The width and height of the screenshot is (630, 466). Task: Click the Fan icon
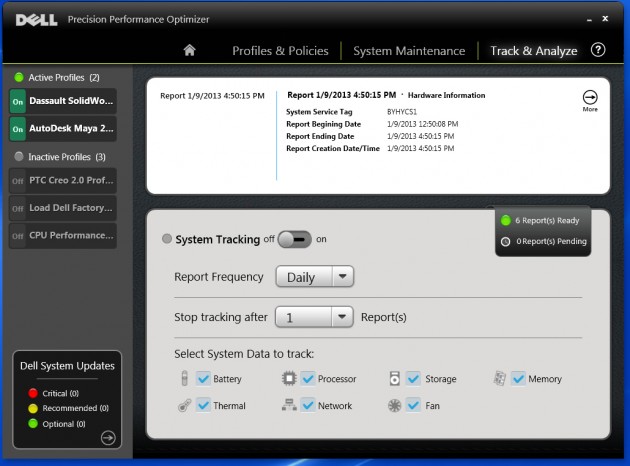click(395, 405)
